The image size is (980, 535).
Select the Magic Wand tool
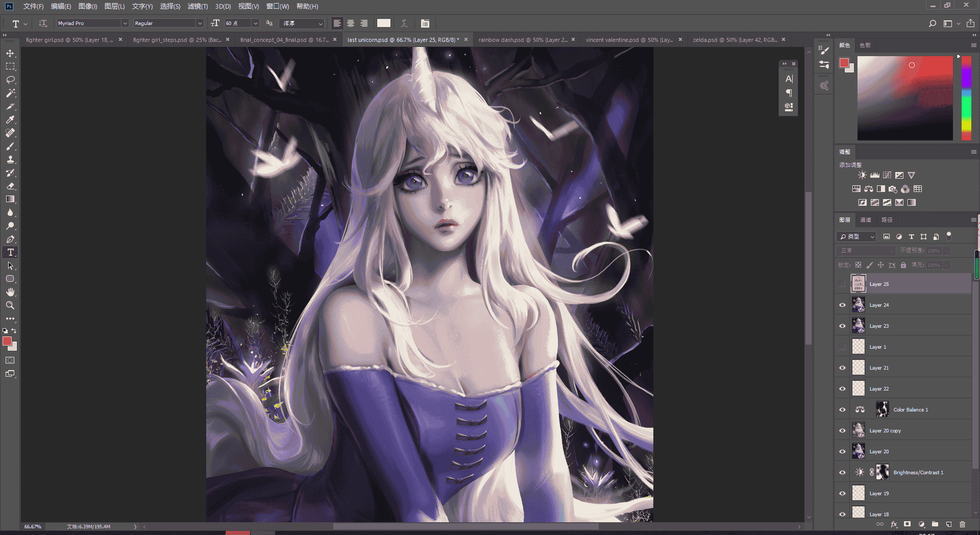10,93
